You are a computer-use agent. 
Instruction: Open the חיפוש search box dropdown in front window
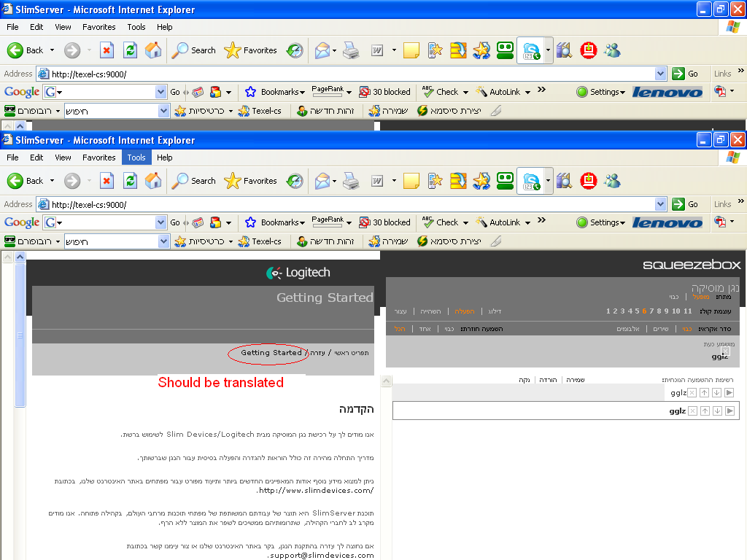[x=163, y=241]
